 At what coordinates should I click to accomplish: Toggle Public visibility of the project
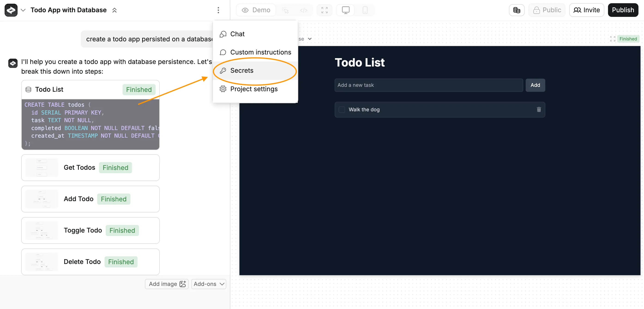coord(547,10)
